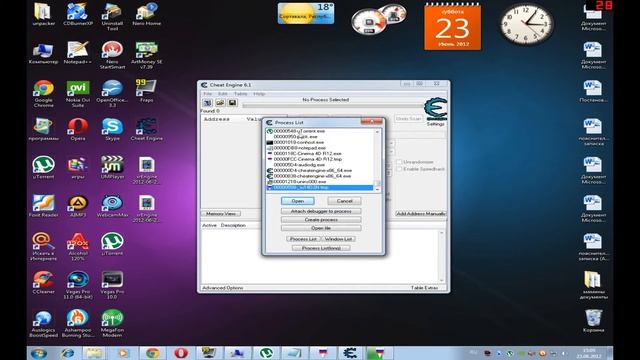Click Table Extras in Cheat Engine

pyautogui.click(x=424, y=288)
